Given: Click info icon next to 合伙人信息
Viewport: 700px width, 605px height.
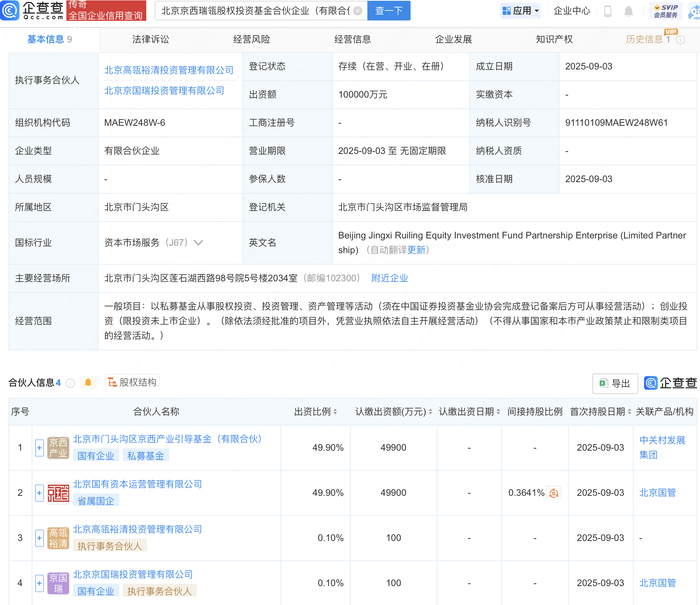Looking at the screenshot, I should tap(71, 383).
